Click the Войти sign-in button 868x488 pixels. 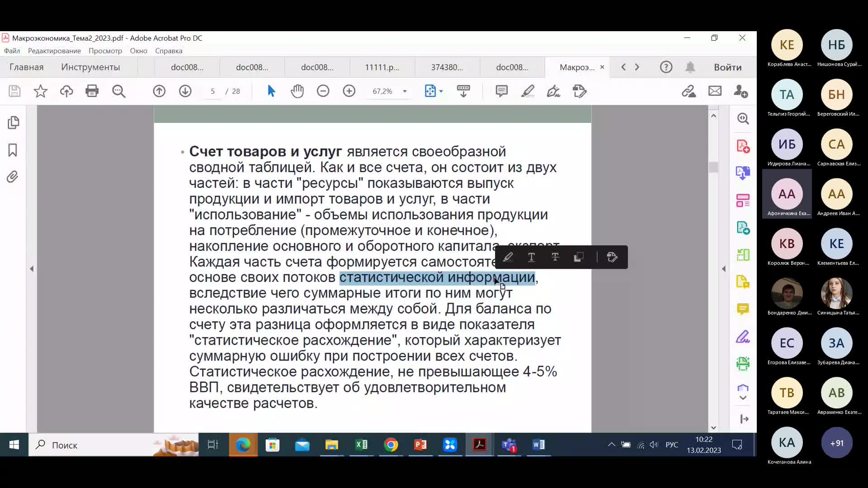(728, 67)
